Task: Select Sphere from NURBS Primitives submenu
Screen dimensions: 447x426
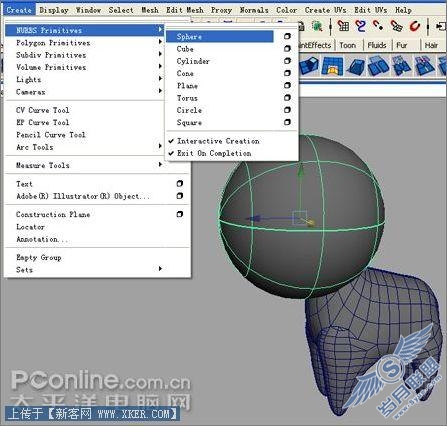Action: point(220,36)
